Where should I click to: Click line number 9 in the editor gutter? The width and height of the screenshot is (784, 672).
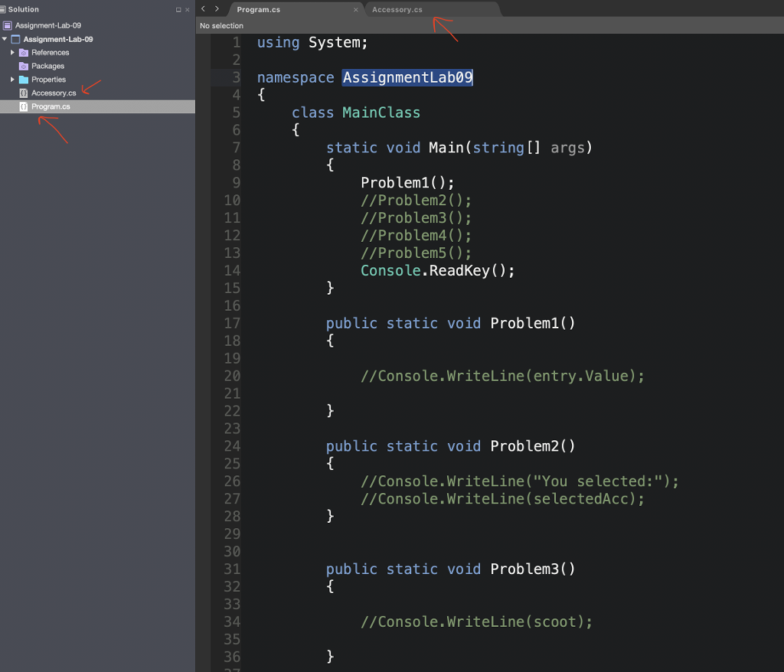[x=236, y=182]
